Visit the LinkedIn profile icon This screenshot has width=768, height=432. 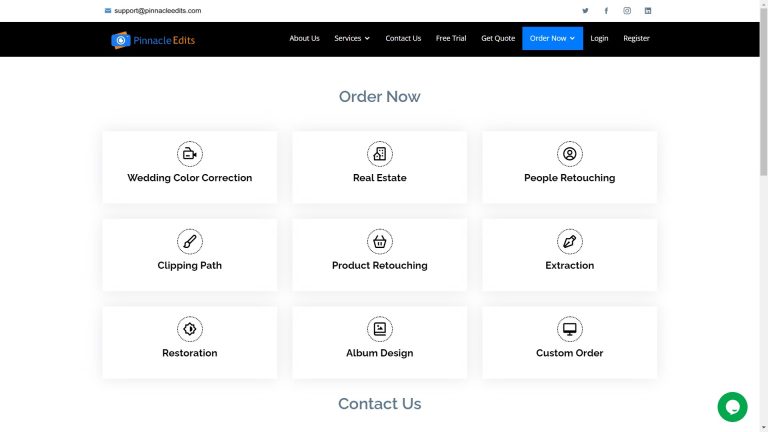pyautogui.click(x=648, y=11)
